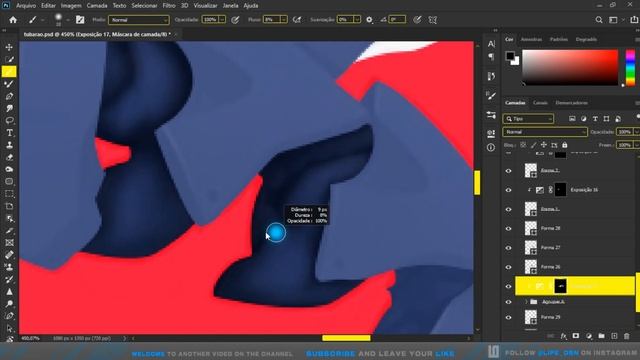Image resolution: width=640 pixels, height=360 pixels.
Task: Click the delete layer trash icon
Action: click(627, 336)
